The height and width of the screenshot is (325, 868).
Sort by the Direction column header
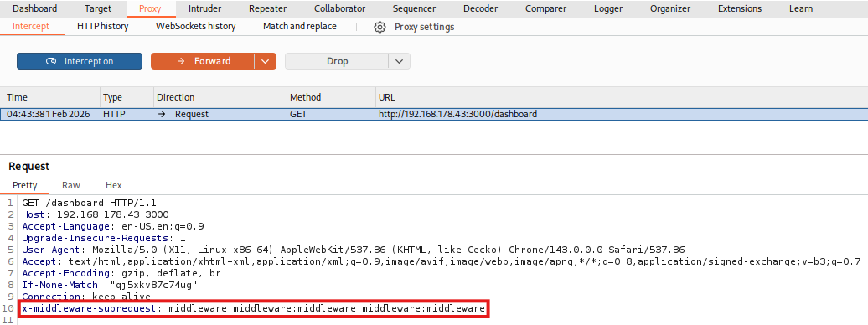pos(220,97)
